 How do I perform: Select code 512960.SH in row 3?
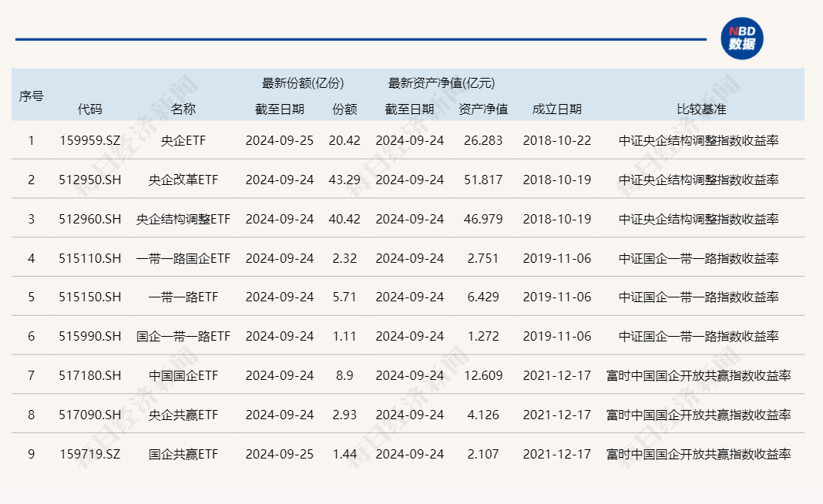[x=90, y=219]
